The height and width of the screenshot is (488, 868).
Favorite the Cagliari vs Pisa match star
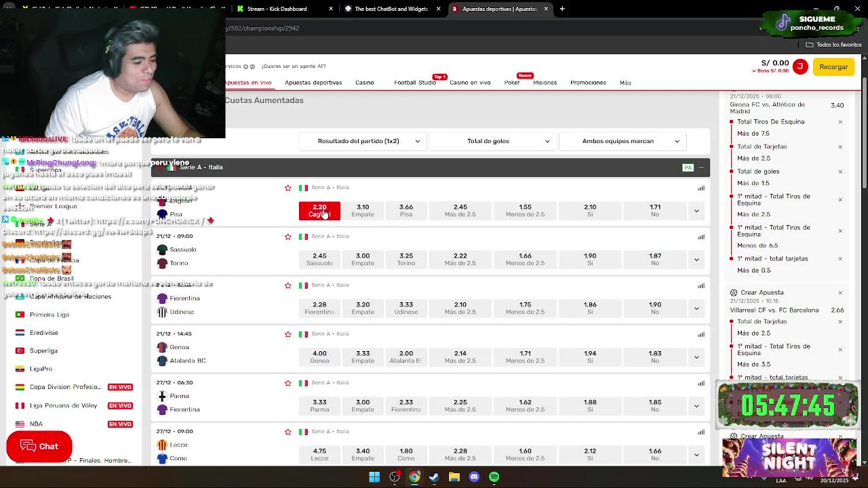tap(288, 188)
